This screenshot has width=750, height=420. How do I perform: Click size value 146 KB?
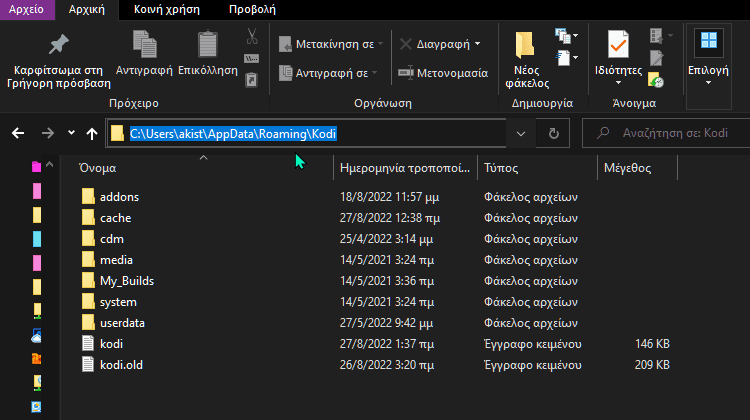[x=652, y=344]
